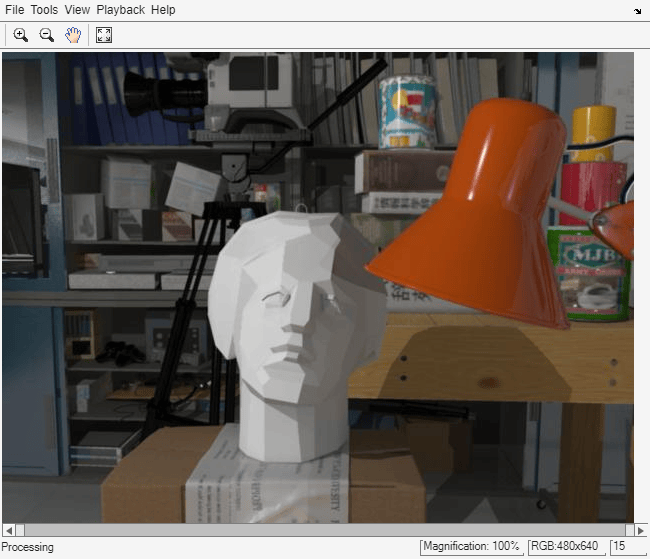Click the dock arrow in the top-right corner

638,11
